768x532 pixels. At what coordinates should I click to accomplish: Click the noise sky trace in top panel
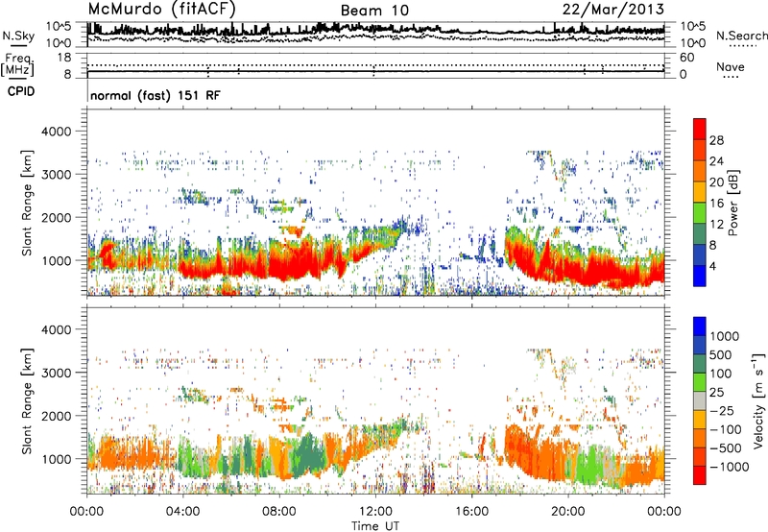tap(375, 30)
